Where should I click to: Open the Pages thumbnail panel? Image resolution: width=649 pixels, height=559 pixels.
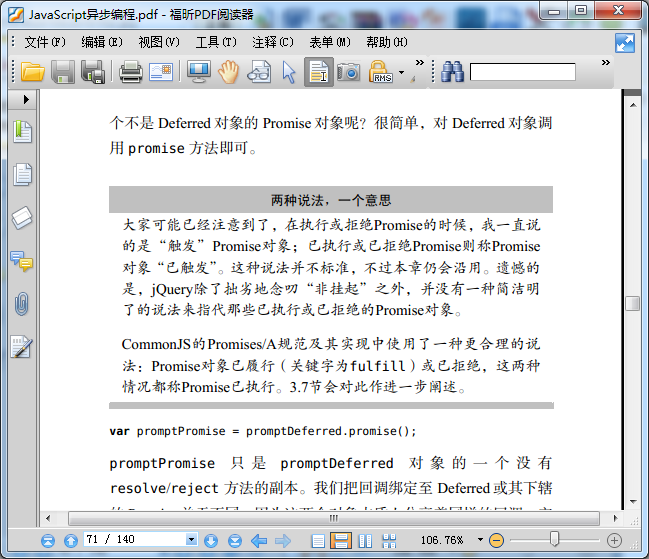tap(22, 175)
